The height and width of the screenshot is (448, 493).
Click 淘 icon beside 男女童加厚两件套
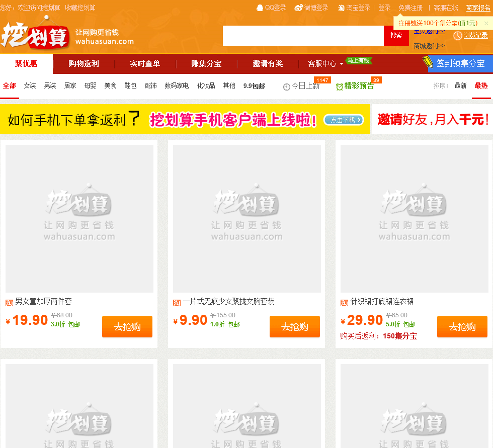point(9,303)
